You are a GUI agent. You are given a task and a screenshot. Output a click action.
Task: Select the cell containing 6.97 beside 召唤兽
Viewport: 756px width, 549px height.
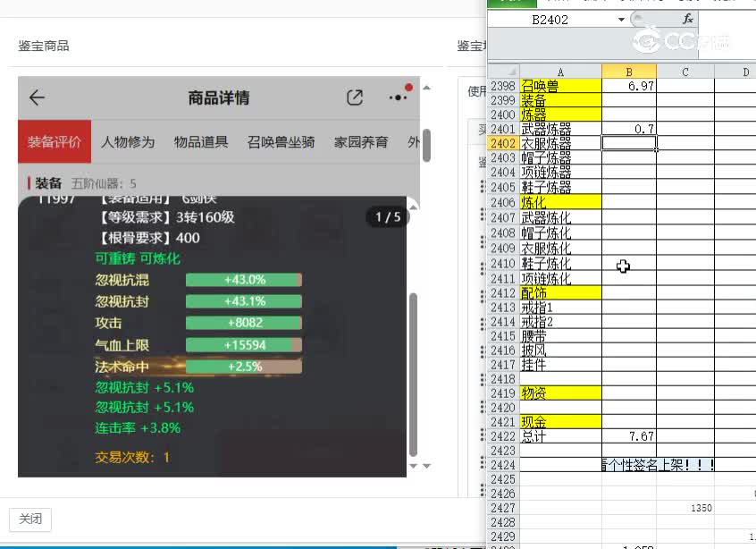(x=628, y=86)
